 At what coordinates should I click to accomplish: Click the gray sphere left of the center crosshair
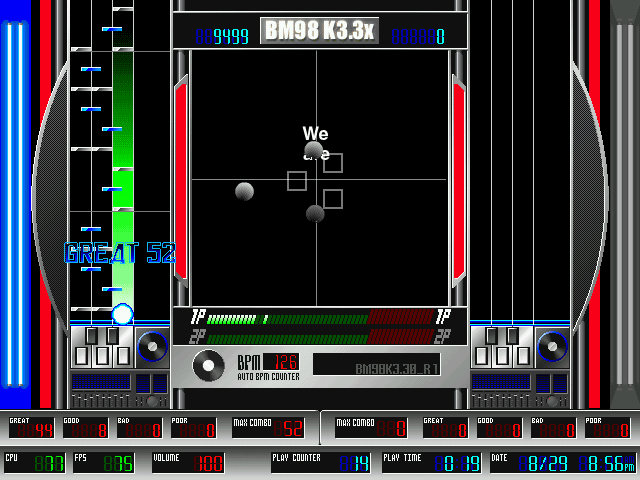coord(244,191)
